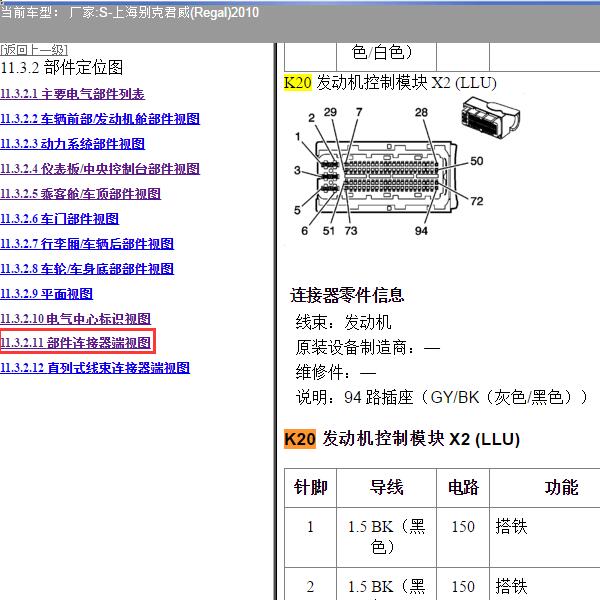Click the 返回上一级 back link

tap(34, 50)
